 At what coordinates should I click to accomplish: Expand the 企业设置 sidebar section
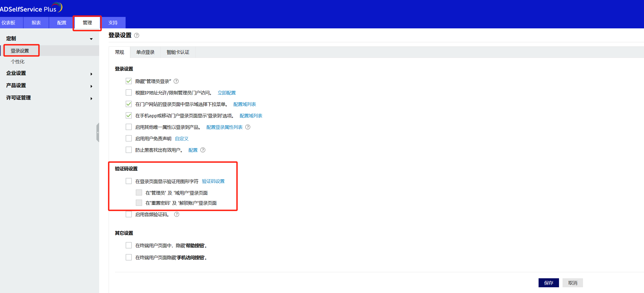pyautogui.click(x=91, y=74)
